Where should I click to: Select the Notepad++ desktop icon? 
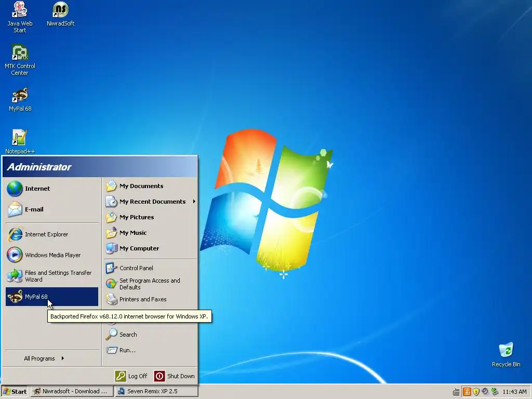tap(20, 142)
